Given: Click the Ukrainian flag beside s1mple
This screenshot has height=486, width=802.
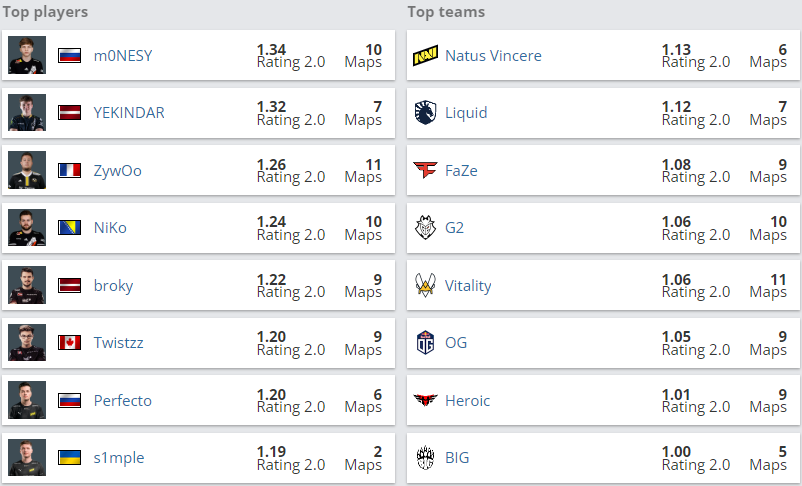Looking at the screenshot, I should coord(70,457).
